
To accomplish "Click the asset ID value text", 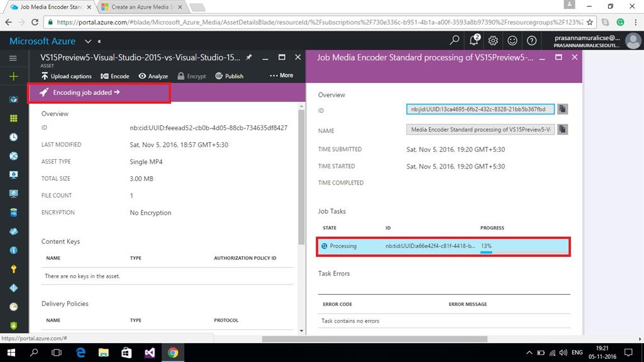I will [209, 128].
